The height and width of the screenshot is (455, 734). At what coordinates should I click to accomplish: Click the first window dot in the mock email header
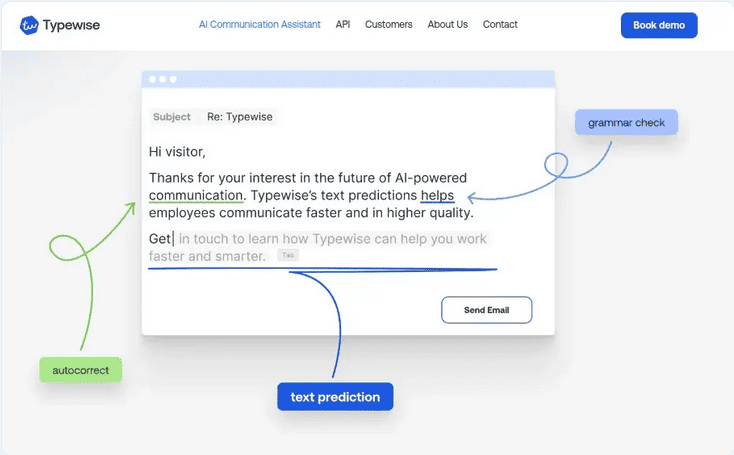[x=153, y=79]
